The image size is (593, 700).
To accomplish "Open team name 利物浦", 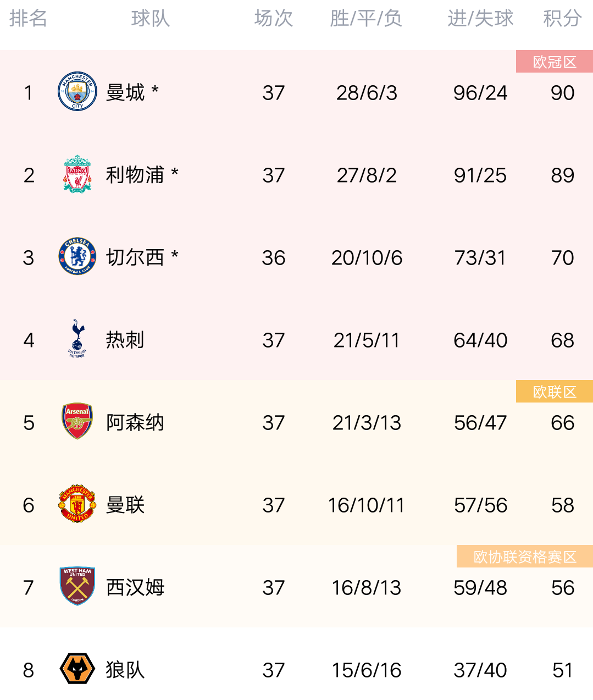I will point(135,175).
